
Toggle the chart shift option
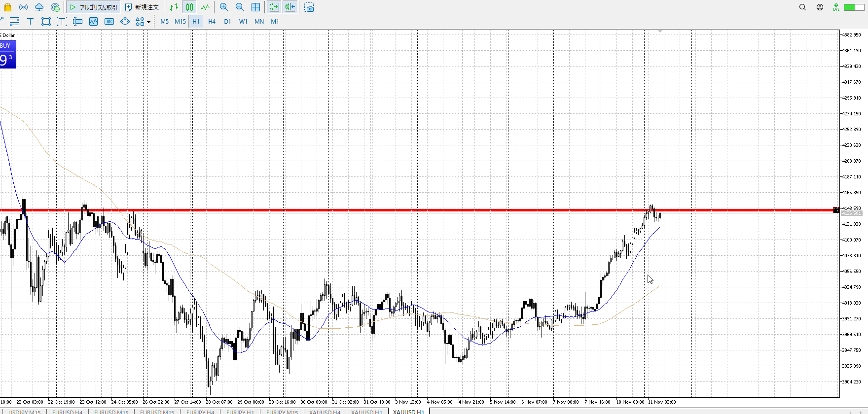point(290,7)
